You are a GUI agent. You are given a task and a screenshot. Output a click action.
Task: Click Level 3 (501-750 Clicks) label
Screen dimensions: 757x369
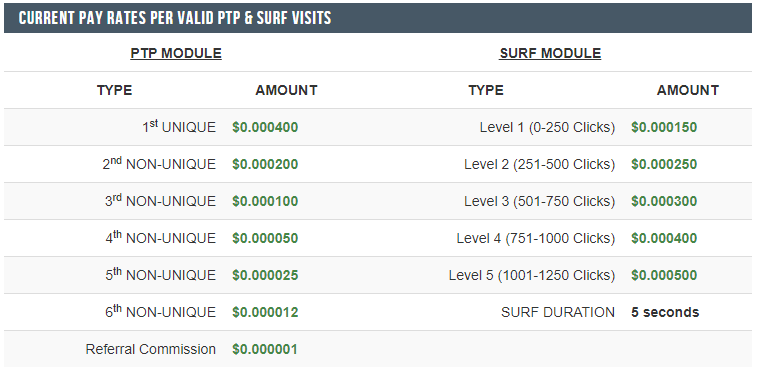(x=540, y=201)
